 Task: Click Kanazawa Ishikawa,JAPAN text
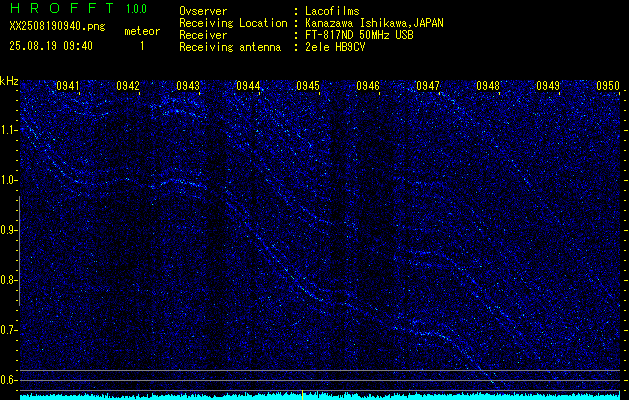tap(374, 23)
